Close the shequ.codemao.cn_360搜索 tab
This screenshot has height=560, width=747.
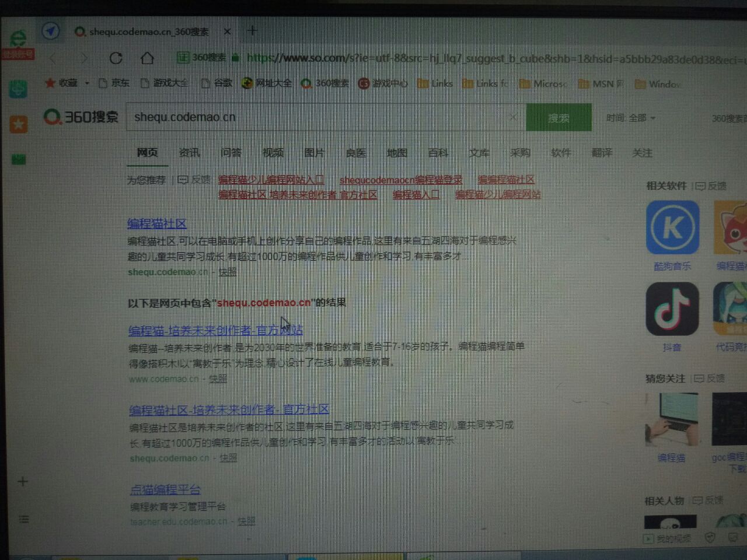click(228, 32)
